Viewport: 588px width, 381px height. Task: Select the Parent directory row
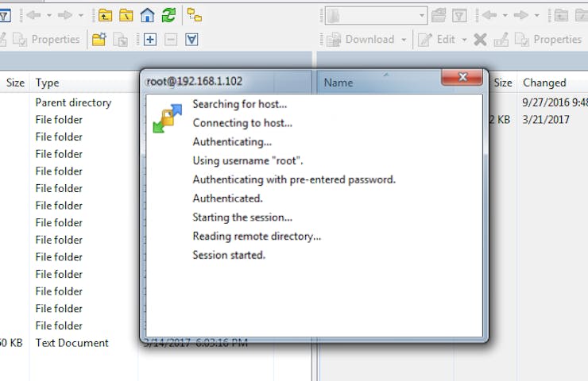coord(73,102)
